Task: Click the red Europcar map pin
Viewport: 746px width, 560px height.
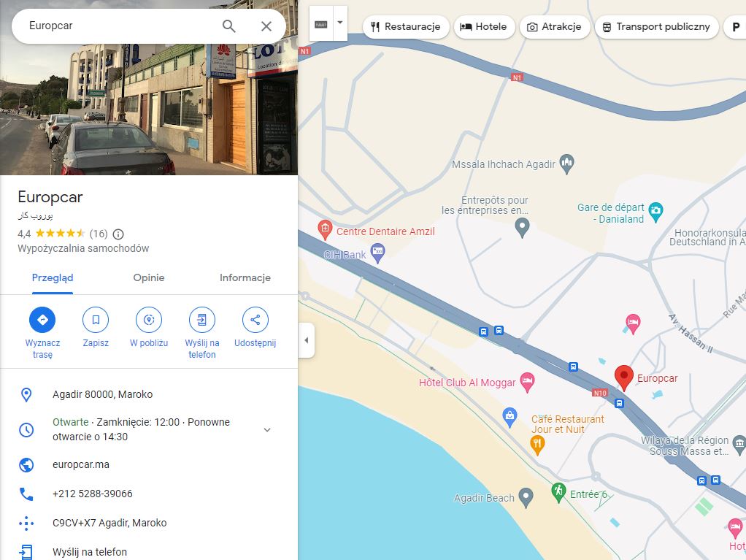Action: [623, 377]
